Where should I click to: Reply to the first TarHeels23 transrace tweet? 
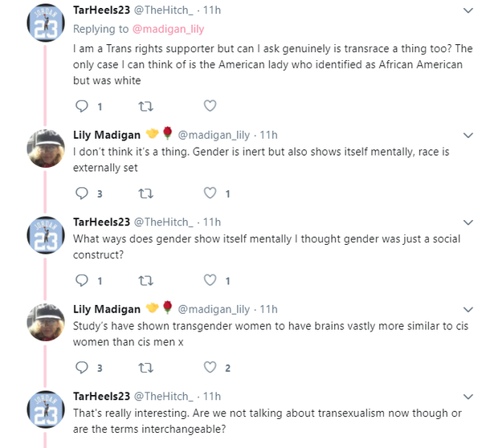pos(81,106)
